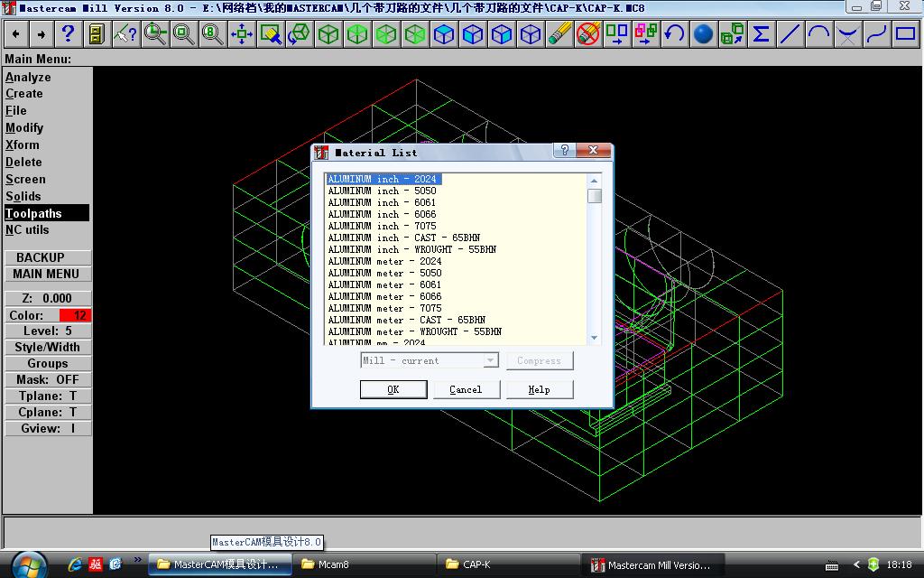Image resolution: width=924 pixels, height=578 pixels.
Task: Click the green cubes with arrow icon
Action: coord(732,34)
